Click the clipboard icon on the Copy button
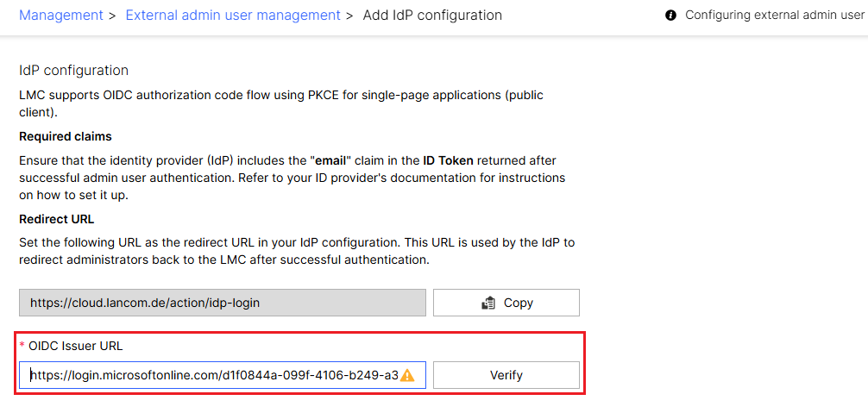Screen dimensions: 868x413 point(488,303)
